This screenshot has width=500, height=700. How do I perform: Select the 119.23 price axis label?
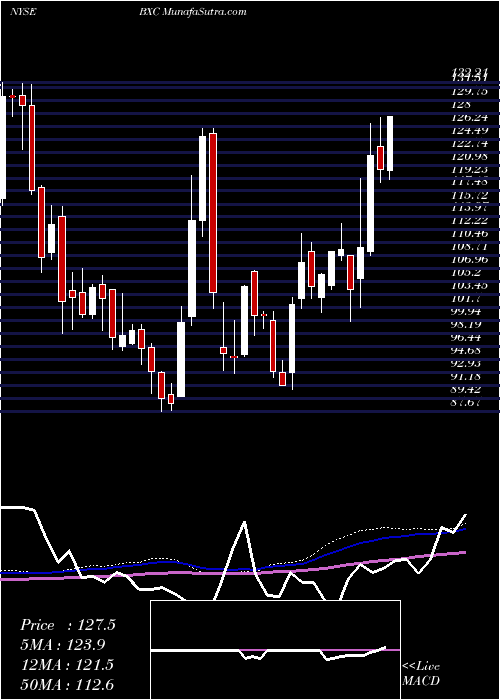pos(470,170)
